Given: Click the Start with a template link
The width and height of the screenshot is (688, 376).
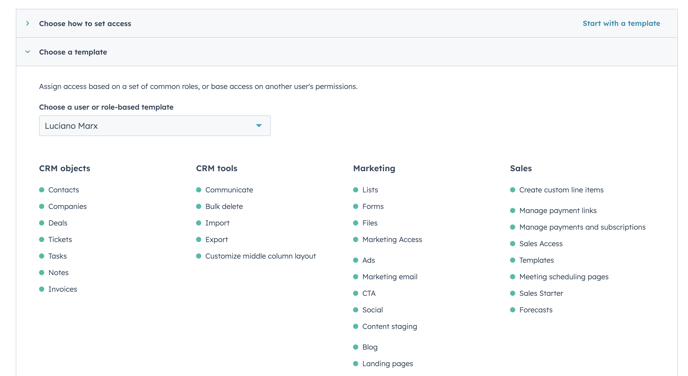Looking at the screenshot, I should (x=621, y=23).
